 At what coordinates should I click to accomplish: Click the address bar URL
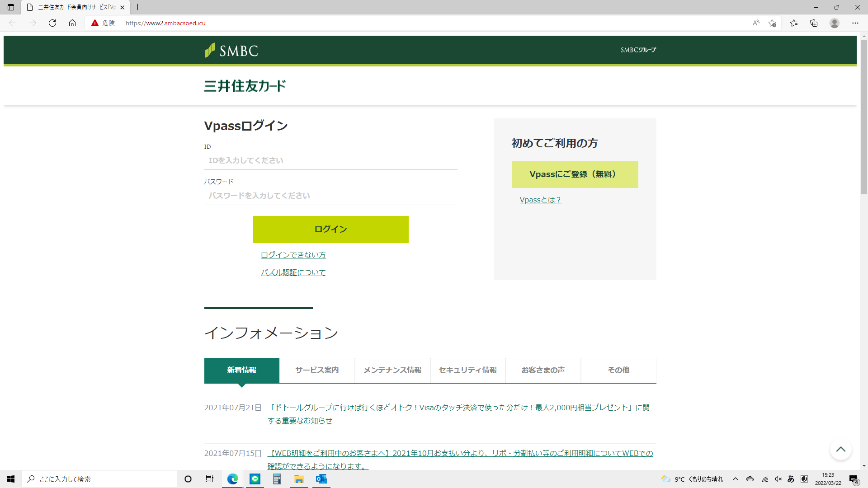(x=165, y=23)
